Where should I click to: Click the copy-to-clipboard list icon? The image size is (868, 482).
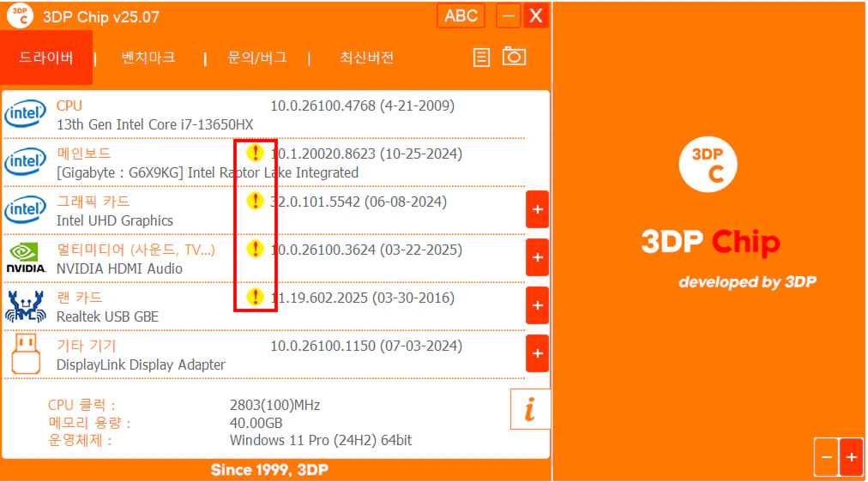tap(482, 57)
